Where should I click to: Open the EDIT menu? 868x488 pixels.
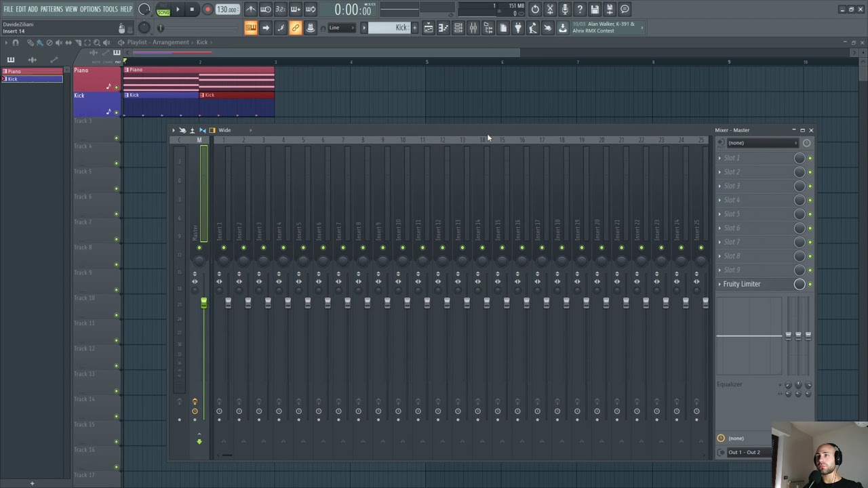[x=21, y=9]
